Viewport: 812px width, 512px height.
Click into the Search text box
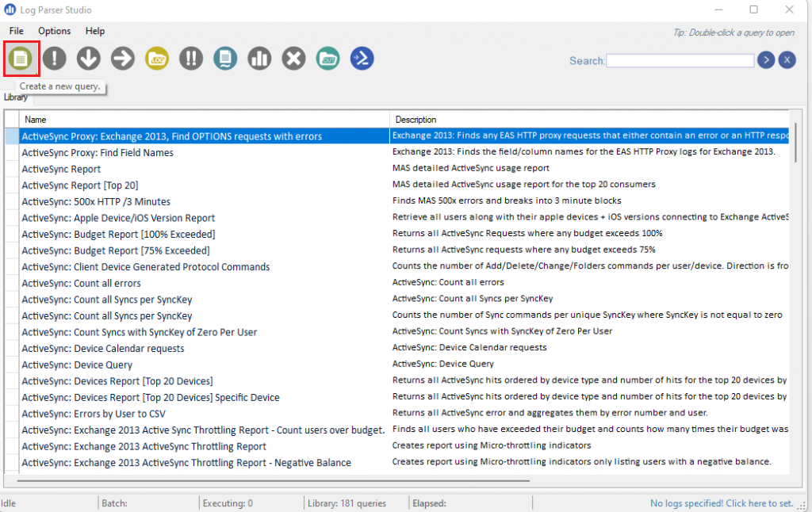point(680,60)
